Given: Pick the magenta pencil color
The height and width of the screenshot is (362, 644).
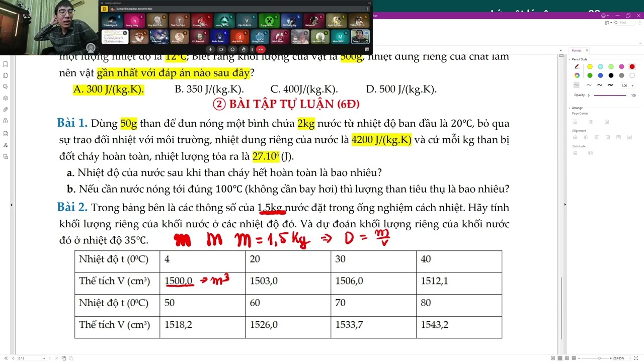Looking at the screenshot, I should (621, 67).
